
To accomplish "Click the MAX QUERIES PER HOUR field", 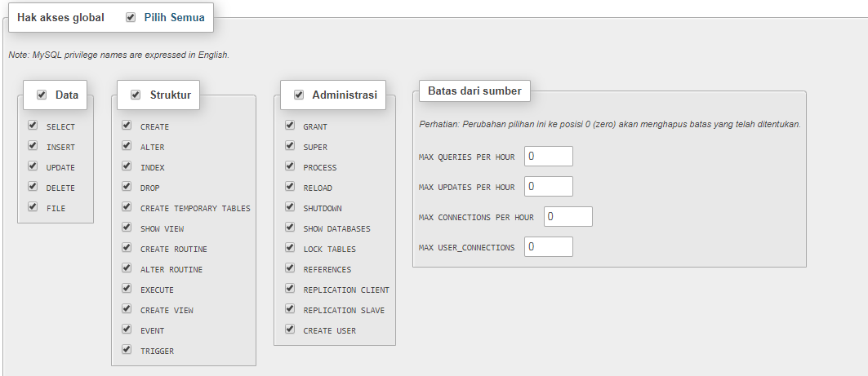I will (548, 156).
